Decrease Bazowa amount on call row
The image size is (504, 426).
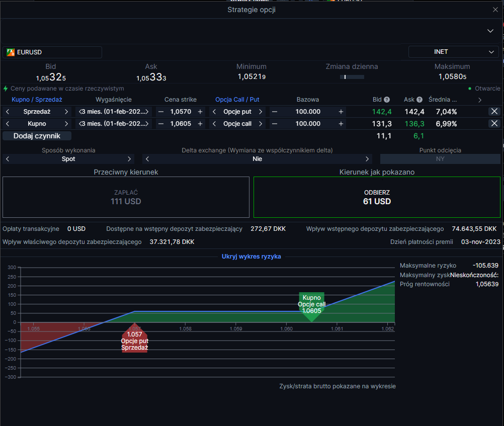tap(275, 124)
